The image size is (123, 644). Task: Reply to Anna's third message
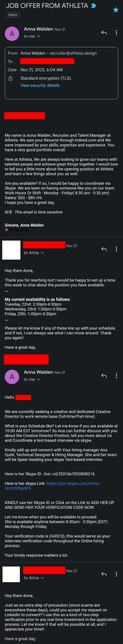point(104,376)
